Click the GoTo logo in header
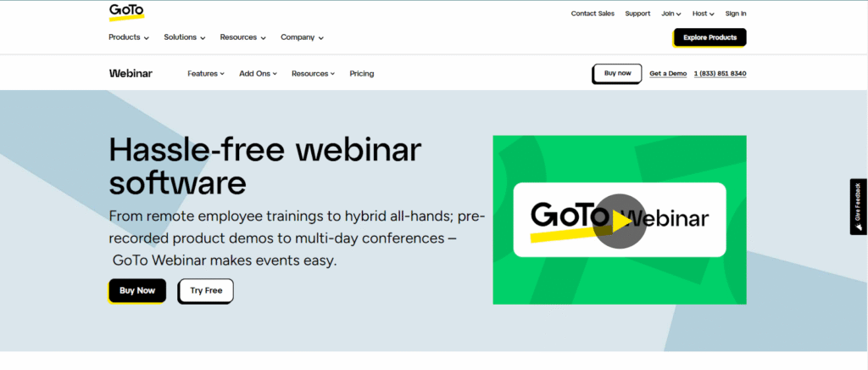Screen dimensions: 868x370 pos(126,12)
